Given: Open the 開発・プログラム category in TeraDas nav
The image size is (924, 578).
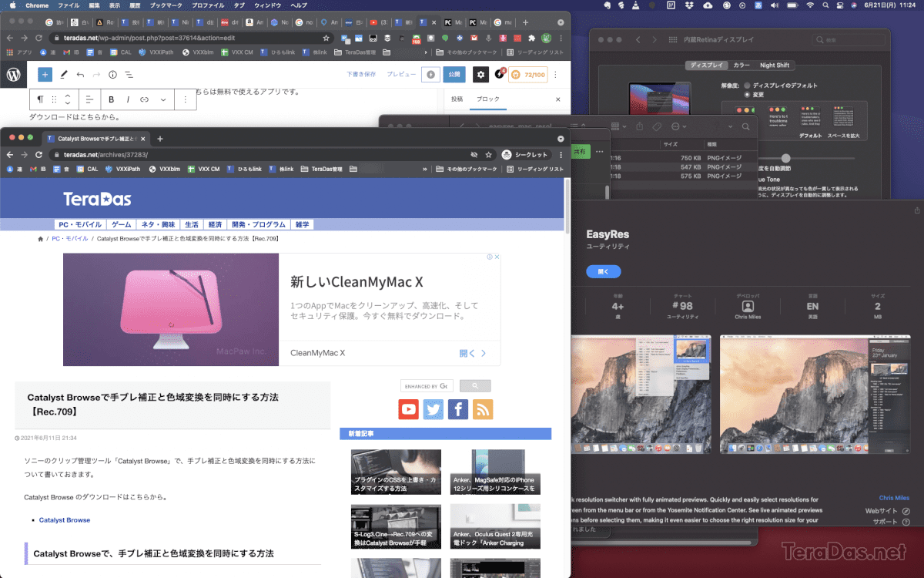Looking at the screenshot, I should pyautogui.click(x=258, y=224).
